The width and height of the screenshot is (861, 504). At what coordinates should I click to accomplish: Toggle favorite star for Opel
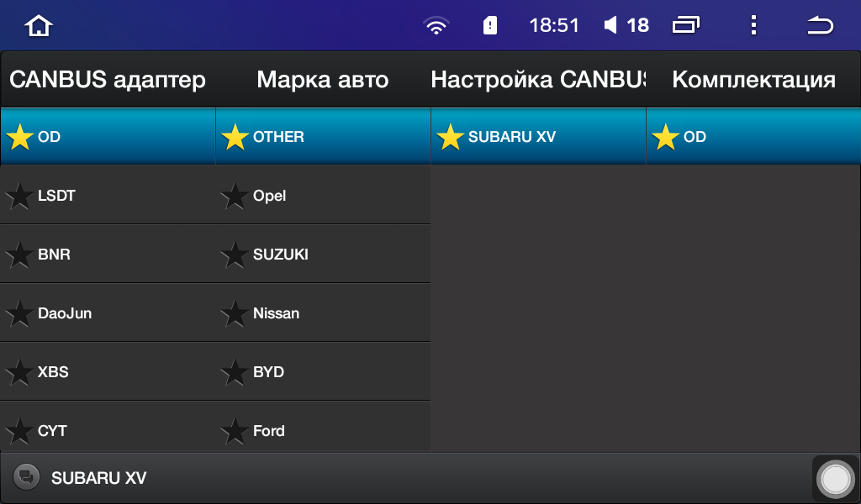point(235,196)
